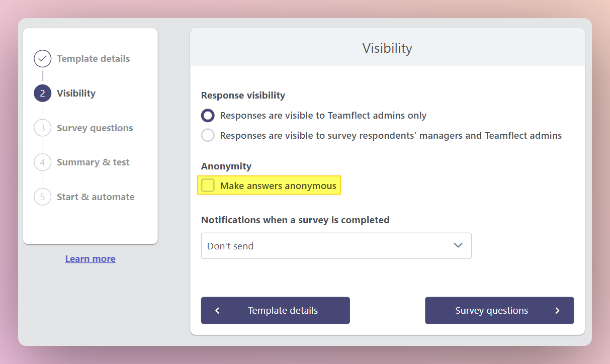610x364 pixels.
Task: Click the step 2 circle icon
Action: (43, 94)
